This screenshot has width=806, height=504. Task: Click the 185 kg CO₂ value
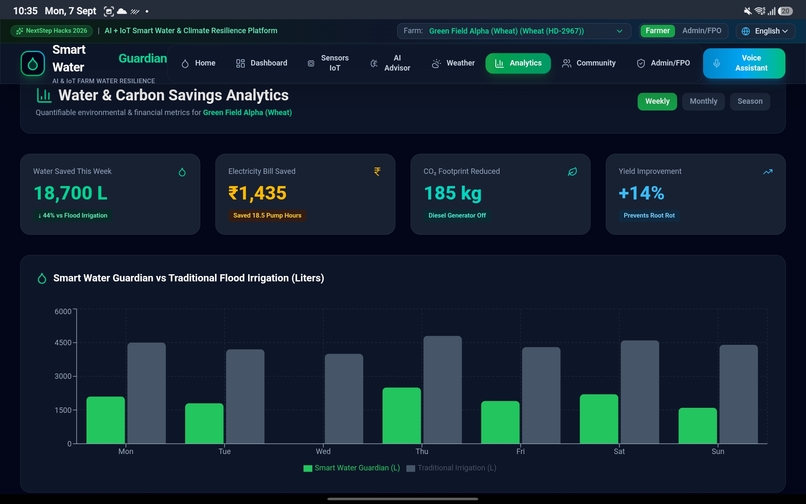[x=453, y=193]
